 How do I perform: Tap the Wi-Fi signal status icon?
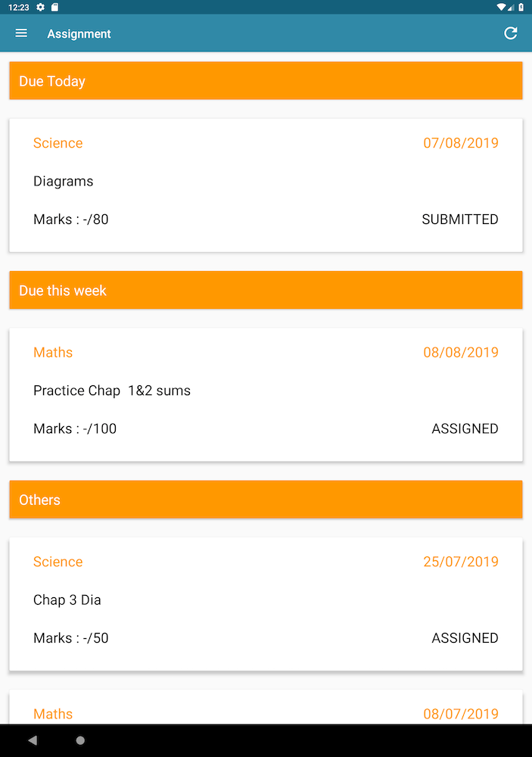click(501, 7)
